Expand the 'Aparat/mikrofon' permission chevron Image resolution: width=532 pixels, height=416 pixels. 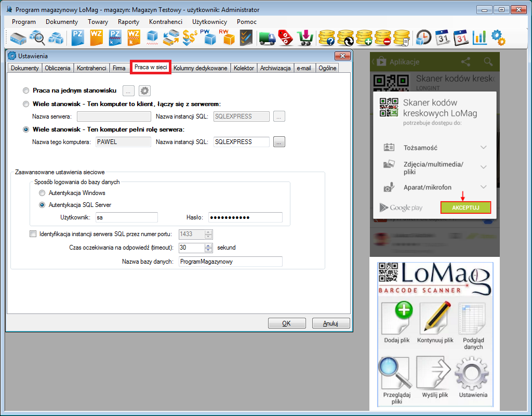(484, 187)
